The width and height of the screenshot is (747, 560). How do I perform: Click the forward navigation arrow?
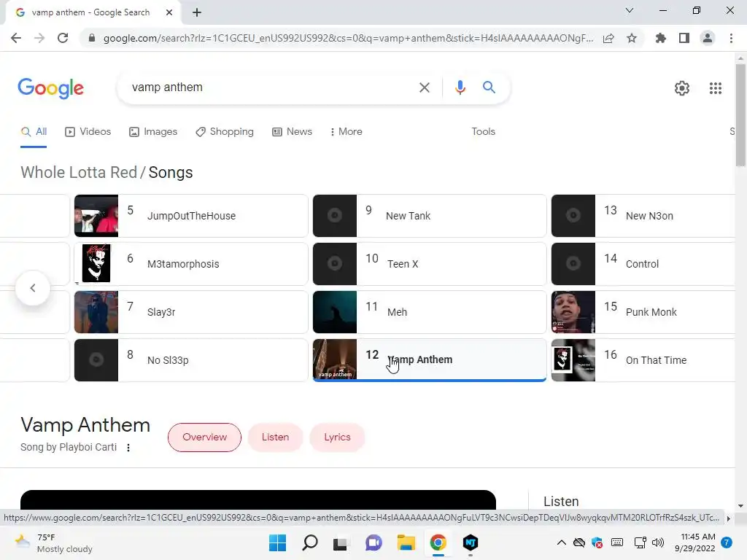39,38
